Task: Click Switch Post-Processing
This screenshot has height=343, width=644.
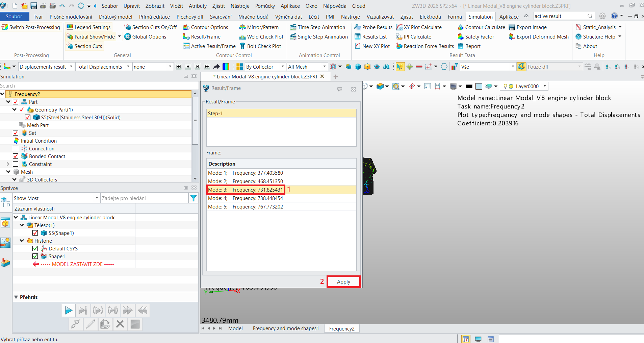Action: (x=31, y=27)
